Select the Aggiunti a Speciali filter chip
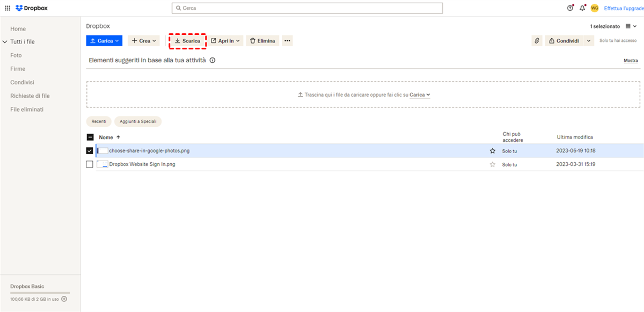The image size is (644, 312). (x=138, y=122)
